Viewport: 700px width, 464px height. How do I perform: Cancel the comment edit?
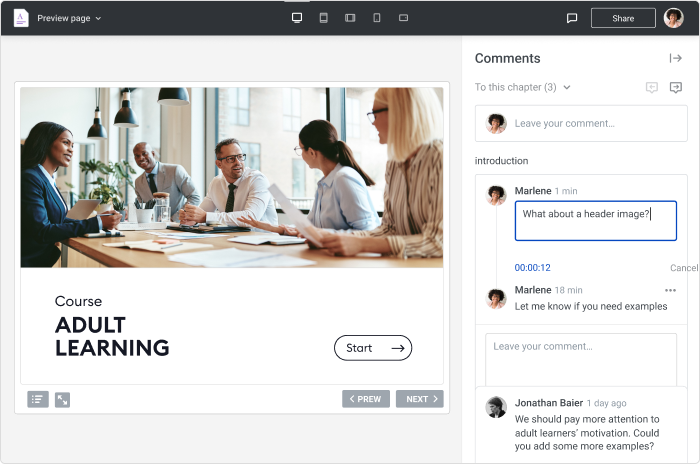click(684, 268)
